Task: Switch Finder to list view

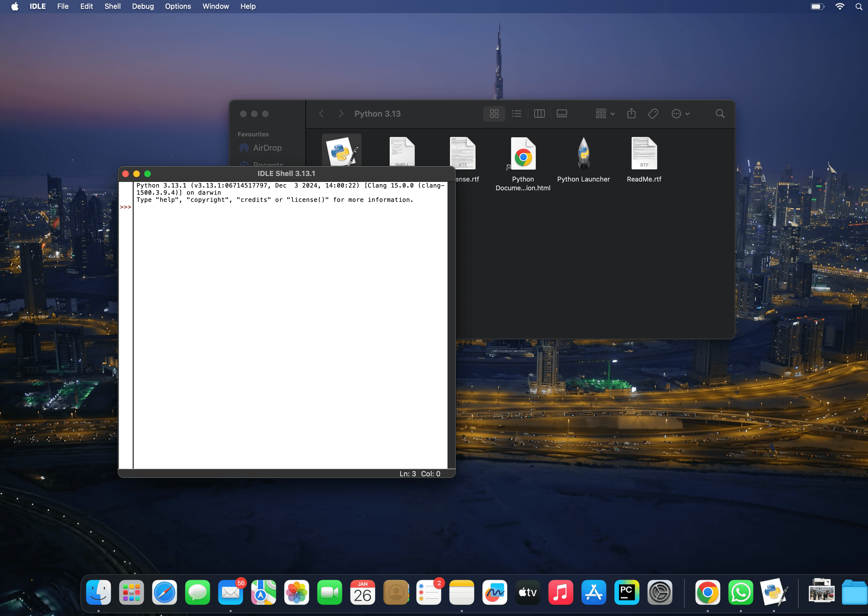Action: point(517,114)
